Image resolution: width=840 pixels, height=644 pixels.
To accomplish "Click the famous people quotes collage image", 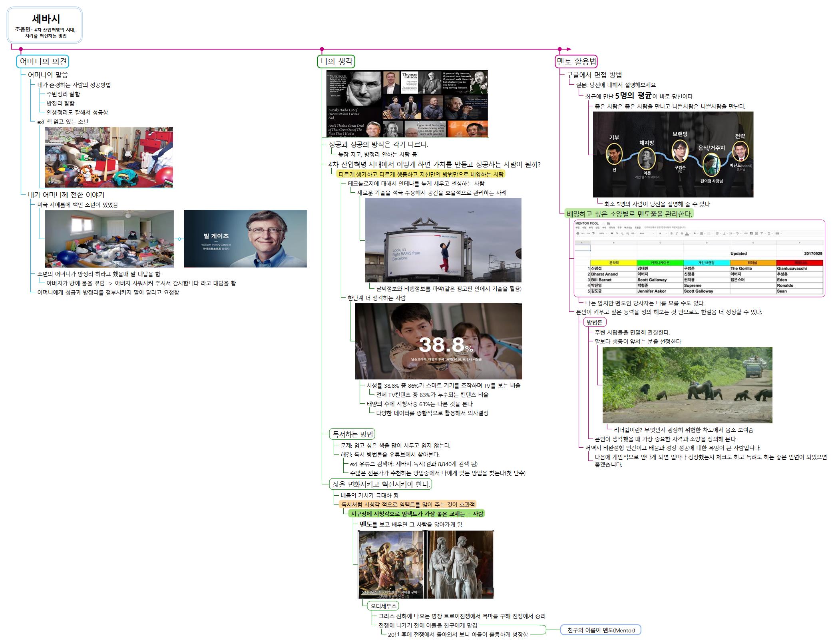I will click(407, 104).
